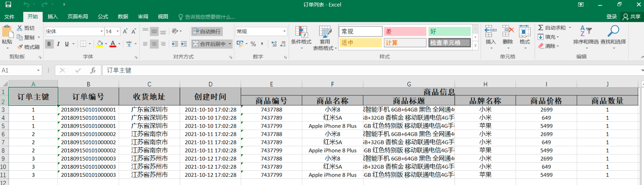The width and height of the screenshot is (644, 185).
Task: Switch to the Formulas (公式) tab
Action: [103, 17]
